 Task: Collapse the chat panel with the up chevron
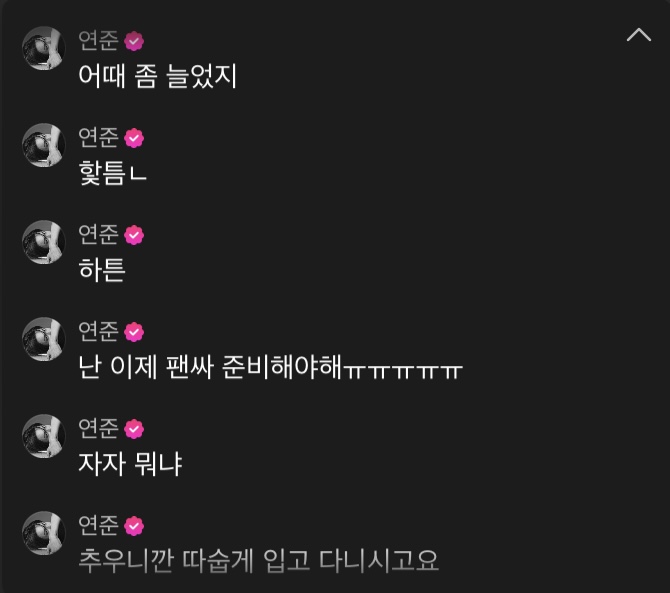[639, 35]
